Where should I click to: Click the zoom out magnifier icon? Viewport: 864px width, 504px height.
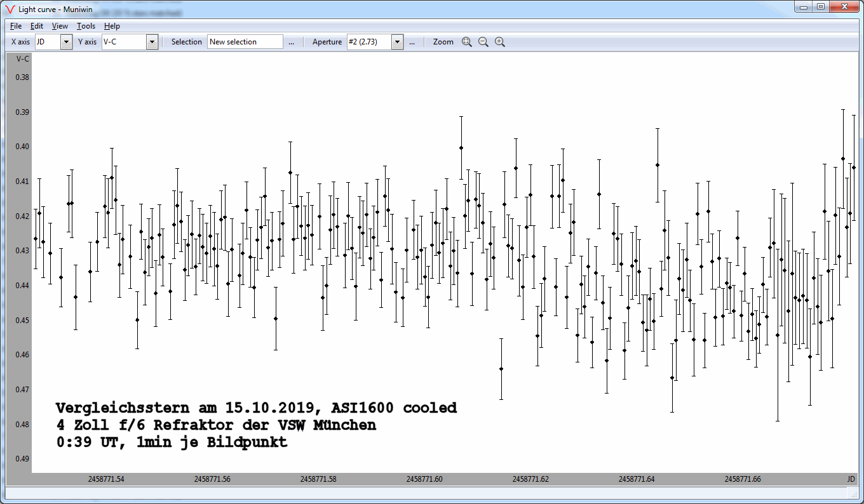(x=483, y=42)
